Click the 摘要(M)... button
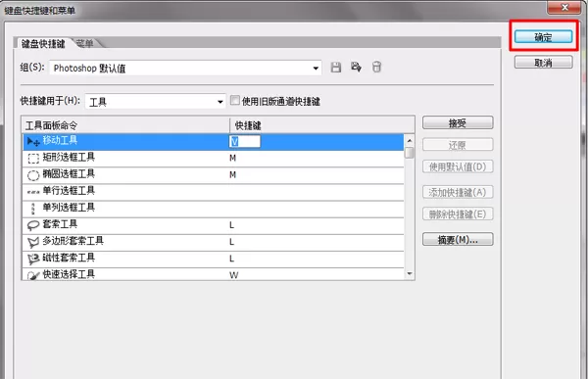This screenshot has width=588, height=379. pyautogui.click(x=458, y=239)
